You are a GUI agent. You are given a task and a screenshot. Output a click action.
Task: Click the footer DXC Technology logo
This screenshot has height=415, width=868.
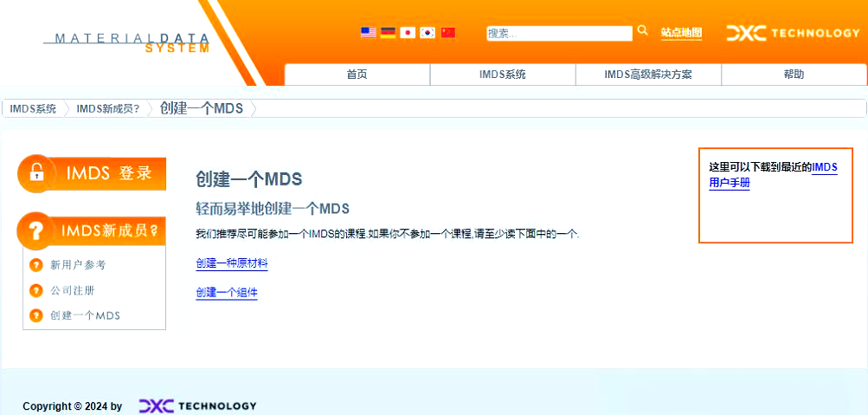197,405
